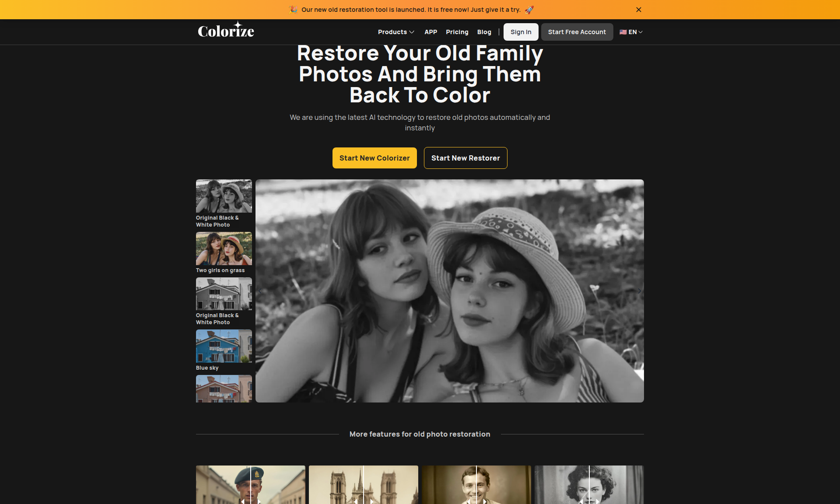
Task: Open the Pricing page
Action: pos(457,32)
